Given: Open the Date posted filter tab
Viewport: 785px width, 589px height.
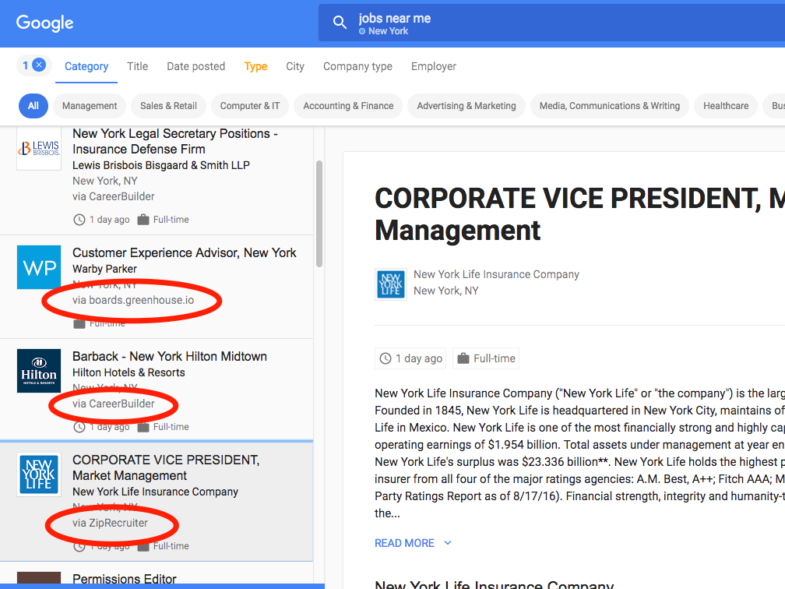Looking at the screenshot, I should coord(196,67).
